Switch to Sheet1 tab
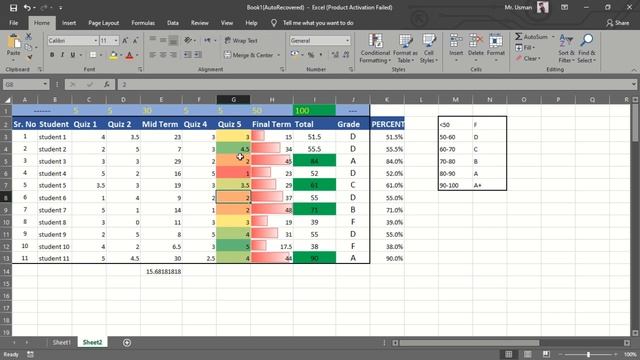Viewport: 640px width, 360px height. pyautogui.click(x=62, y=342)
